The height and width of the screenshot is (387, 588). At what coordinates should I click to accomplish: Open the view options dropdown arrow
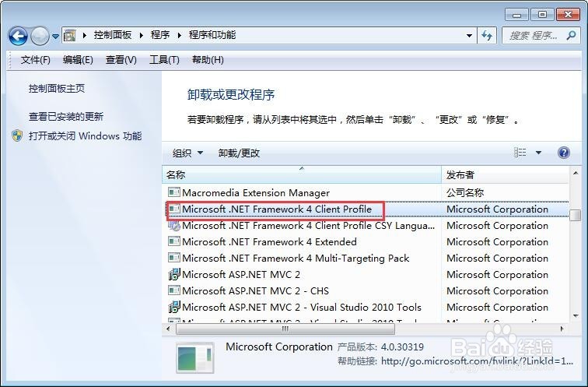pos(538,153)
